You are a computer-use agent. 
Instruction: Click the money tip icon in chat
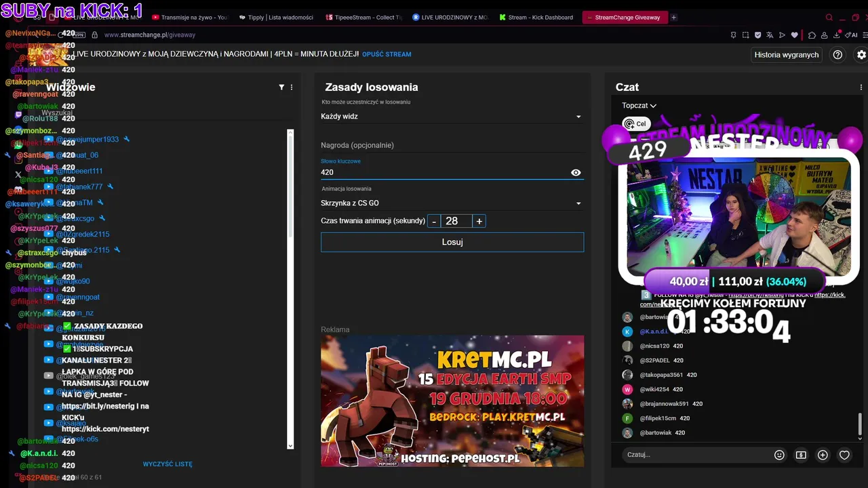(801, 455)
